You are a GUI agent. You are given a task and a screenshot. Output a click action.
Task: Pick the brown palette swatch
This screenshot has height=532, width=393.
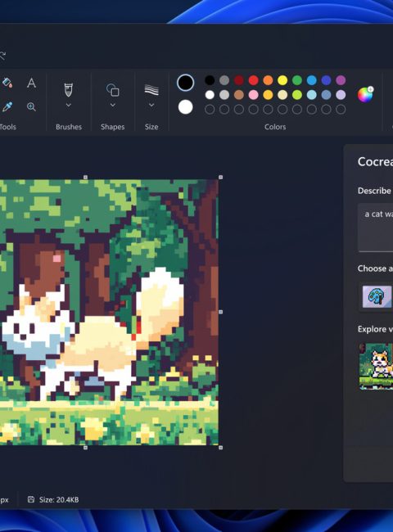239,95
